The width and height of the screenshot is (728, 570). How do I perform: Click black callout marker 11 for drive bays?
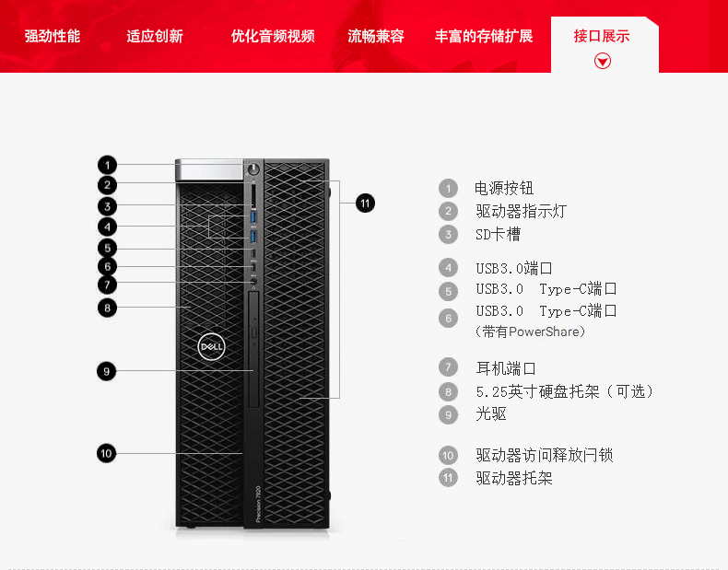(x=365, y=204)
